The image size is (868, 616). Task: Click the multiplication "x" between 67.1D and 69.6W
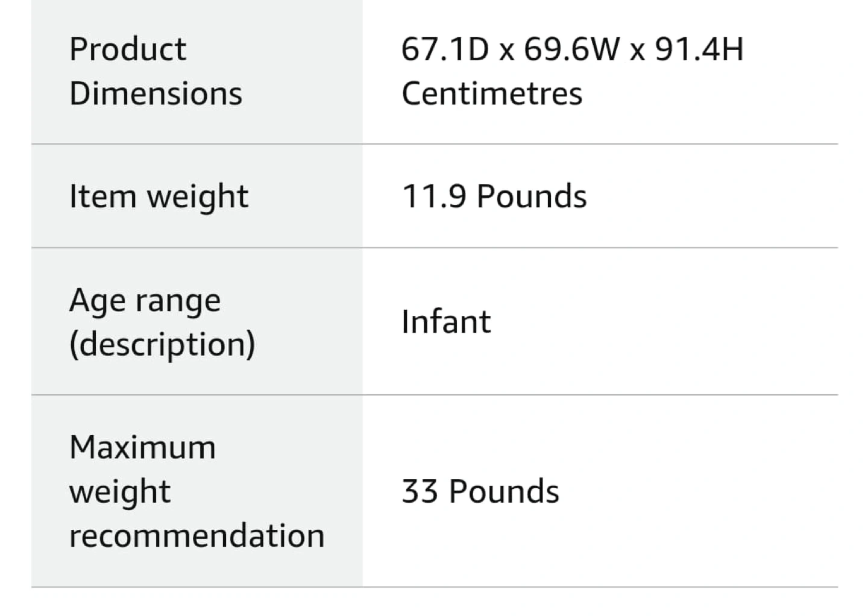tap(506, 51)
